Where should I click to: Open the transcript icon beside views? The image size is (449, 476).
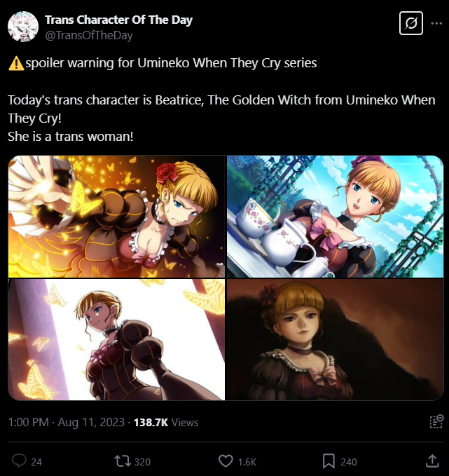point(436,421)
